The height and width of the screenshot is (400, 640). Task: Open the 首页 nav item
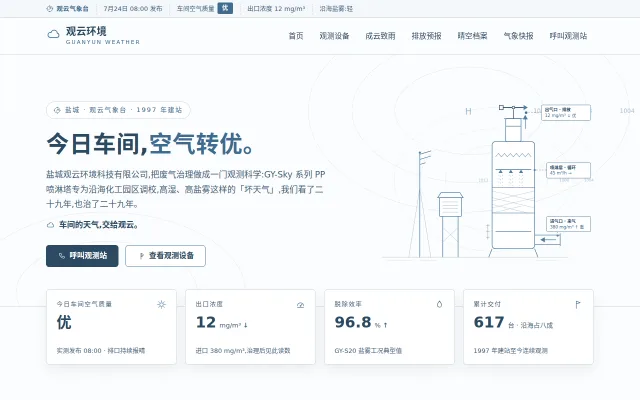point(296,36)
